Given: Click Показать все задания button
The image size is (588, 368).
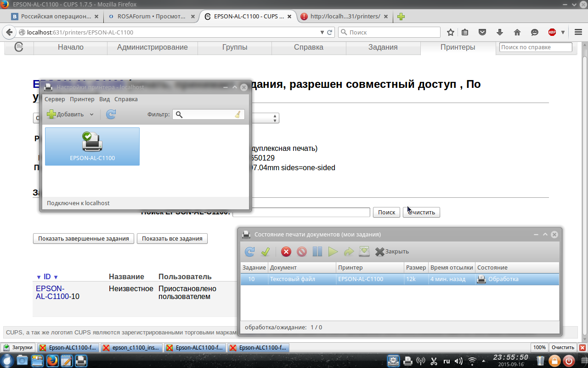Looking at the screenshot, I should point(172,239).
